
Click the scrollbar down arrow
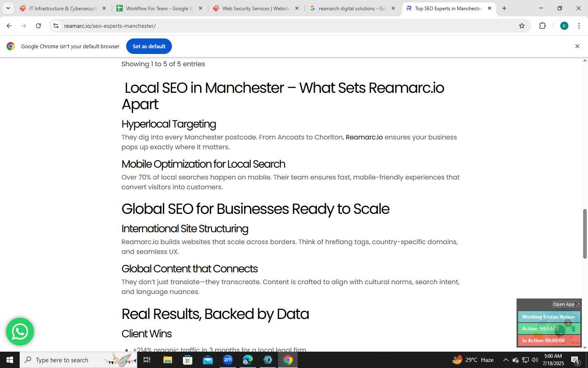click(x=585, y=348)
